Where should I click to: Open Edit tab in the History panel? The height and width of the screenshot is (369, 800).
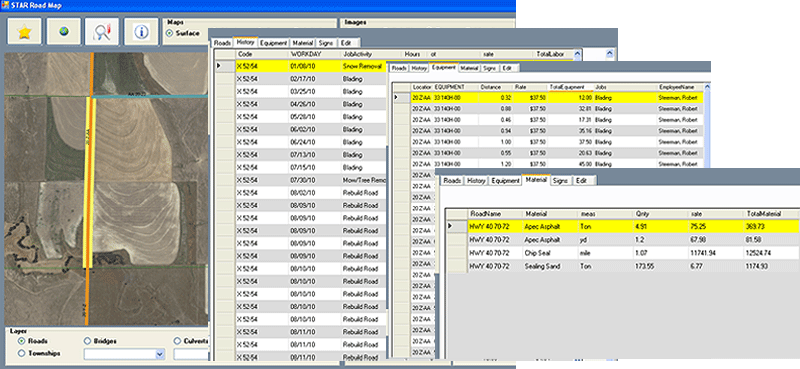(347, 43)
